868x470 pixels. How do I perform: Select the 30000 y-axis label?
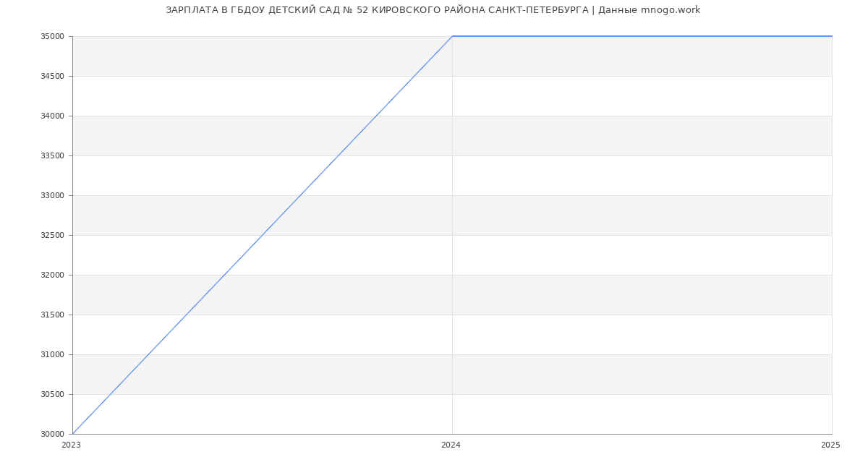coord(53,435)
